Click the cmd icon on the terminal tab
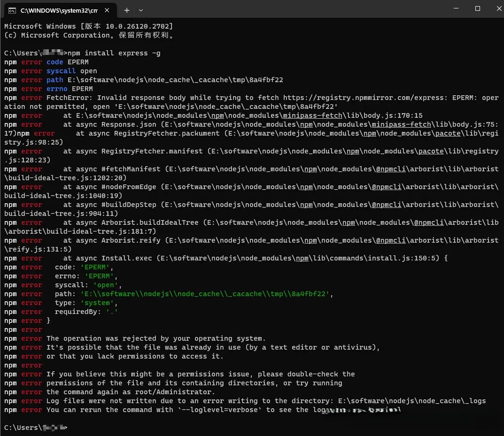The image size is (504, 436). click(x=13, y=10)
